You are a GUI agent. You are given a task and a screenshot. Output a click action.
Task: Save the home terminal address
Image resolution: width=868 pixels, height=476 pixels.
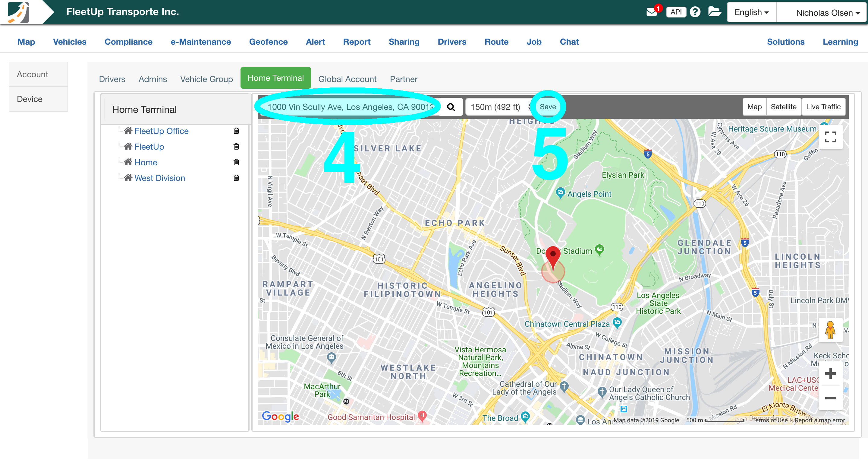coord(548,107)
